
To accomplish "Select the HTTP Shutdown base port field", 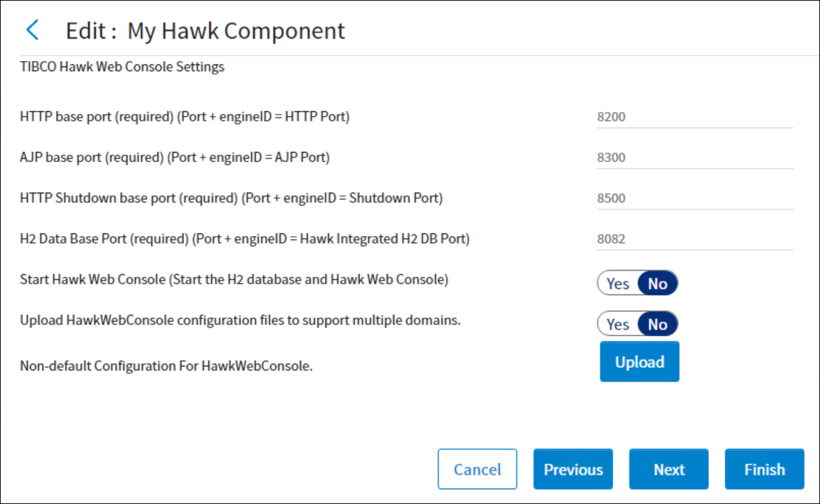I will tap(694, 198).
